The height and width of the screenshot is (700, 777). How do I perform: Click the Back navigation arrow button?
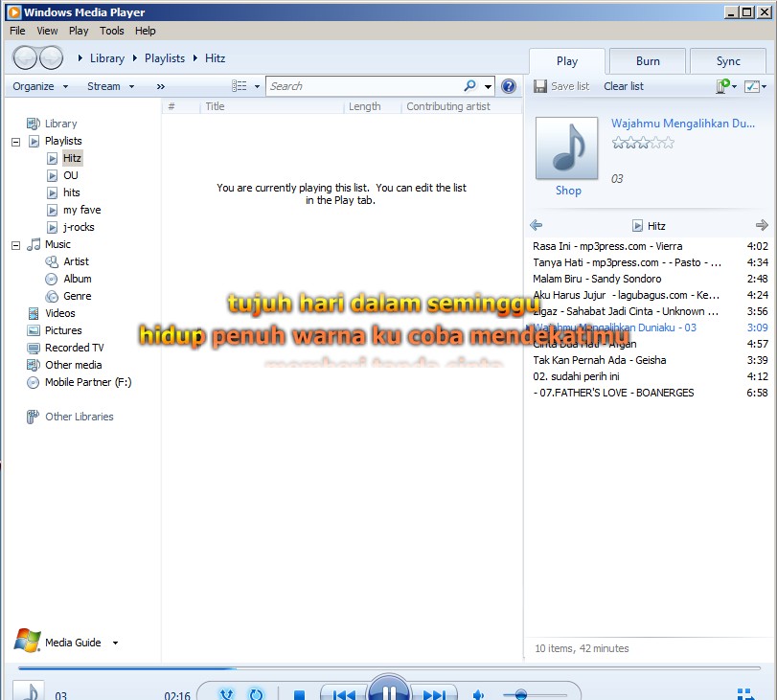point(25,58)
